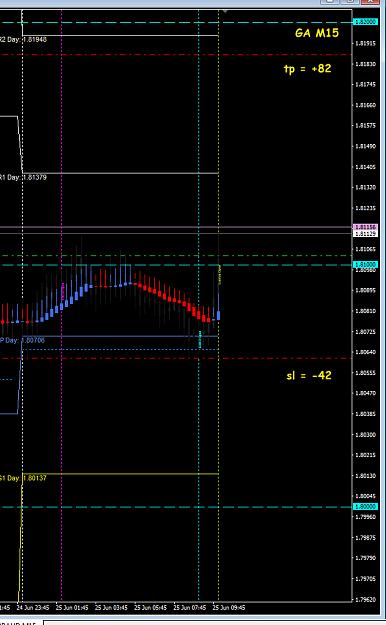Image resolution: width=386 pixels, height=625 pixels.
Task: Click the P Day: 1.80706 pivot label
Action: pos(22,340)
